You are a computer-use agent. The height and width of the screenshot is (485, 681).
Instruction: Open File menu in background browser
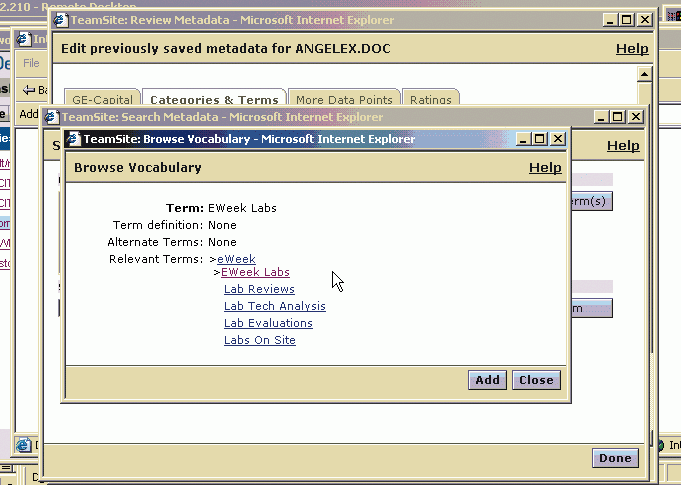[31, 63]
